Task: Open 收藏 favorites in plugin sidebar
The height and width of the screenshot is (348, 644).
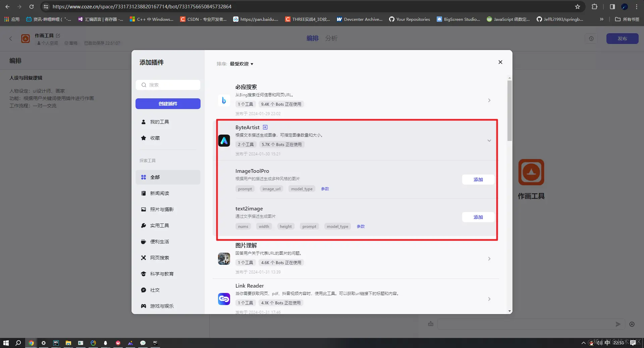Action: click(x=168, y=138)
